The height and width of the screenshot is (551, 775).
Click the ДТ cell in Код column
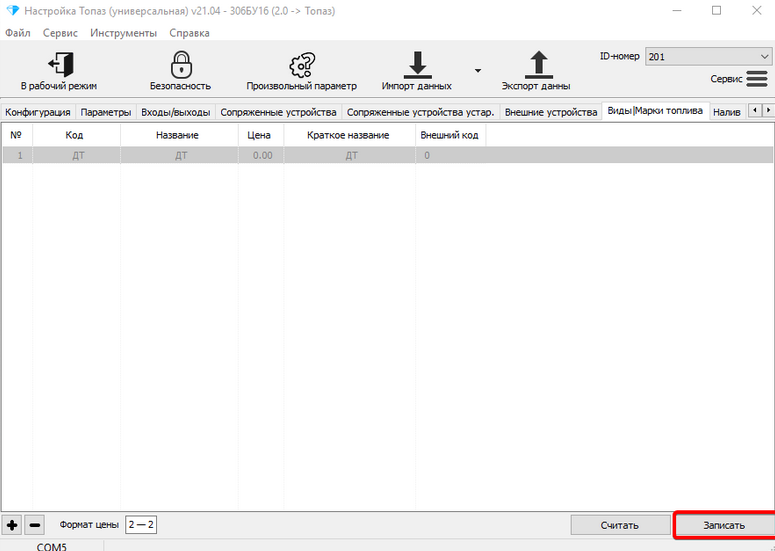77,155
